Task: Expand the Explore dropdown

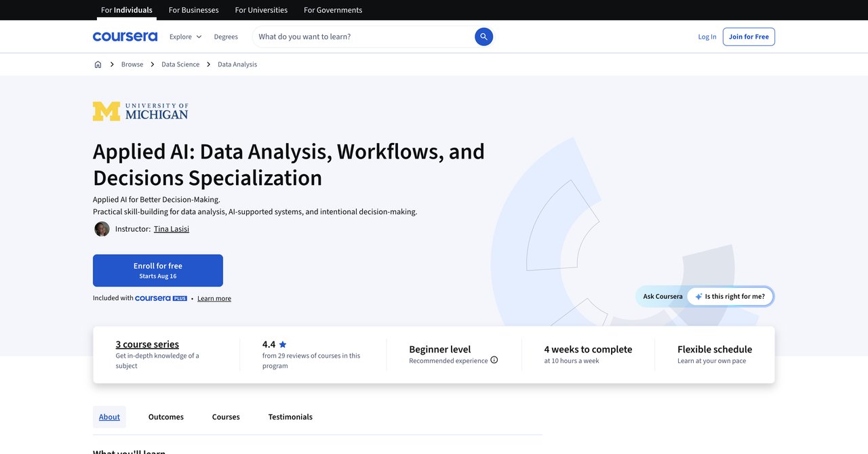Action: (186, 37)
